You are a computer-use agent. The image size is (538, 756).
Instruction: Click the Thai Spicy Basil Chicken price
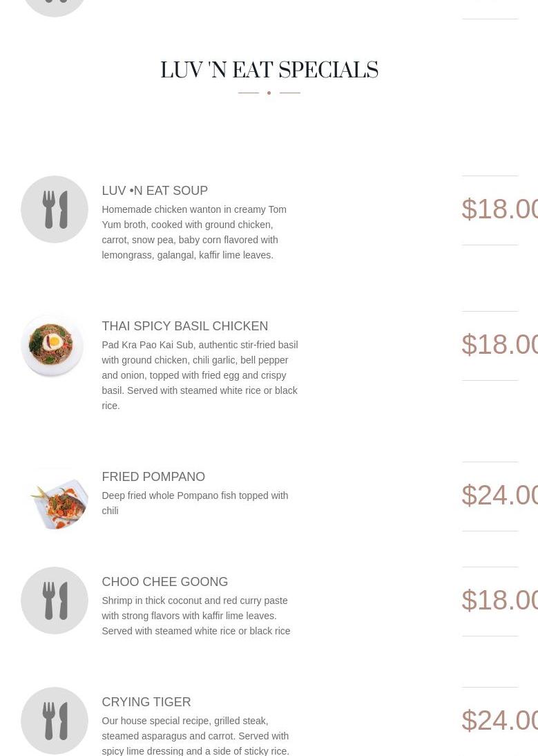[x=499, y=345]
